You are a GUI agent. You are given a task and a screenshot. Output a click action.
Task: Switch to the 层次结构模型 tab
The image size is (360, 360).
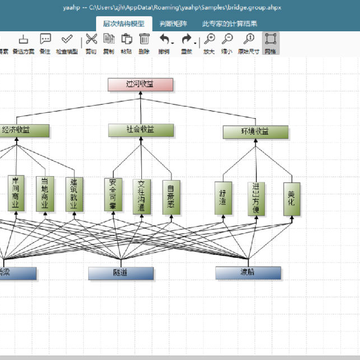pos(124,24)
